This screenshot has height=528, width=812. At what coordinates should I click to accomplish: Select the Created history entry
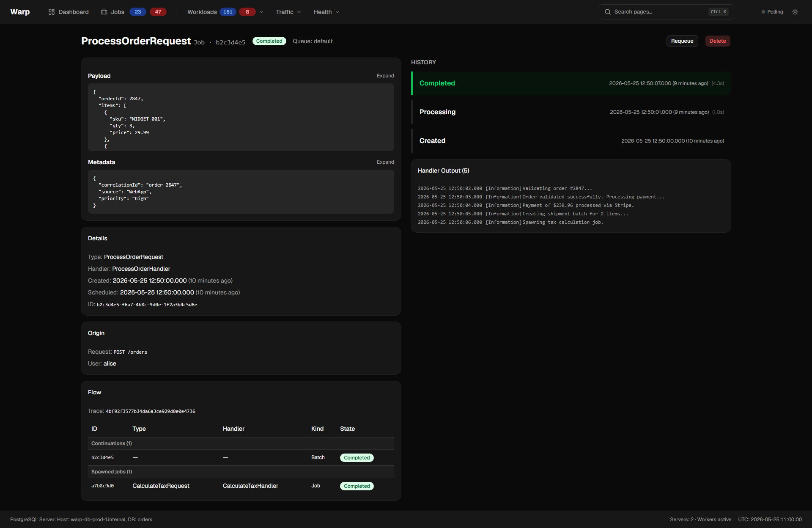point(571,141)
